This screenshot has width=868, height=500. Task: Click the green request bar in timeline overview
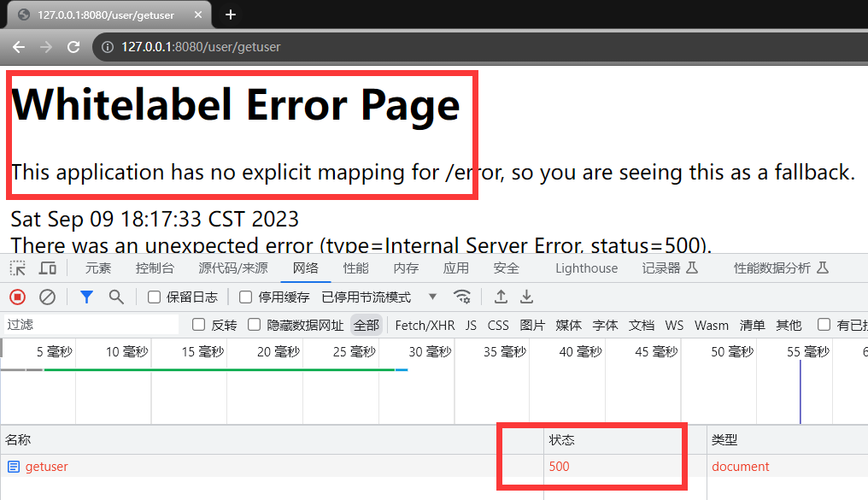pos(220,369)
